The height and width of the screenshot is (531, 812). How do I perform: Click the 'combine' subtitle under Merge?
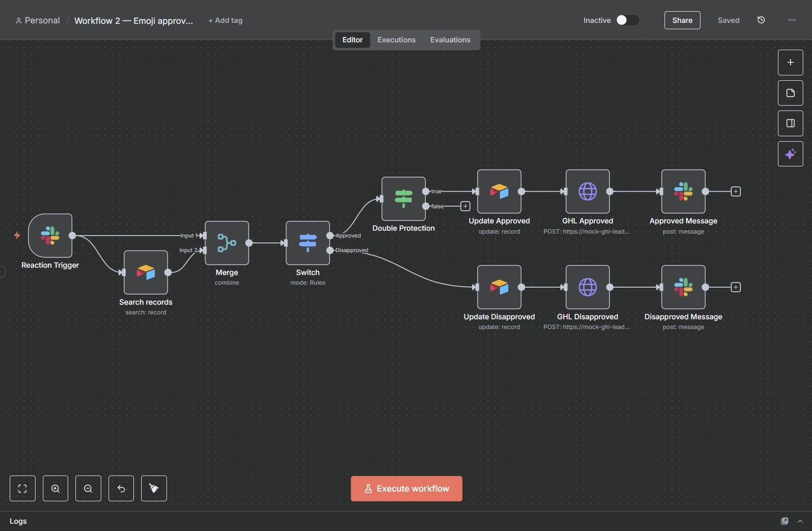tap(227, 283)
